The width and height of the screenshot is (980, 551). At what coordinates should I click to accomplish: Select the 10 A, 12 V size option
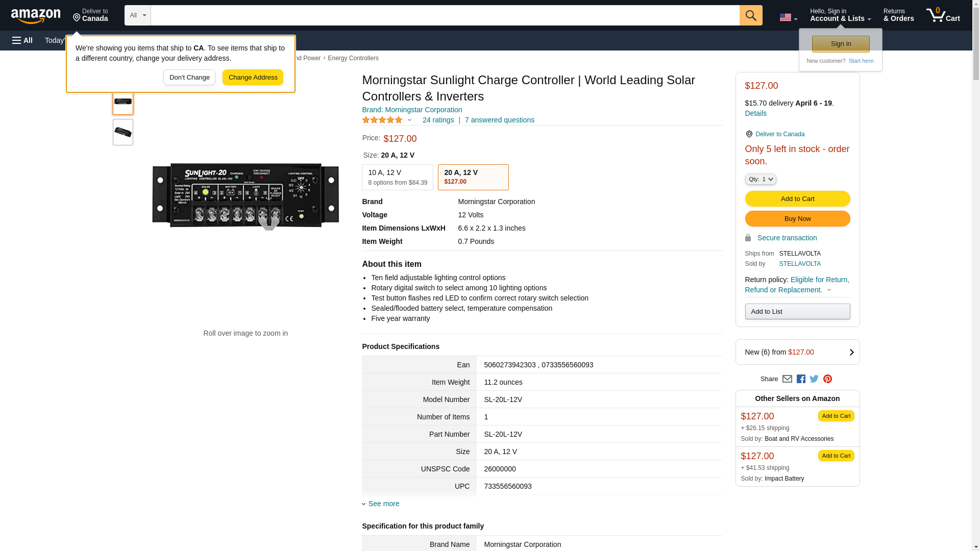(x=397, y=177)
